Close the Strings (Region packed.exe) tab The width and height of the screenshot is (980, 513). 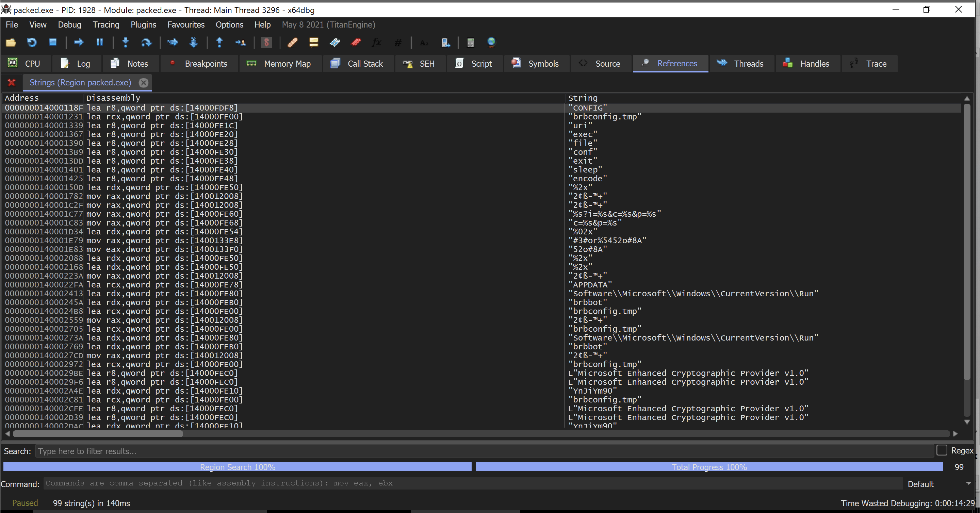[x=143, y=83]
